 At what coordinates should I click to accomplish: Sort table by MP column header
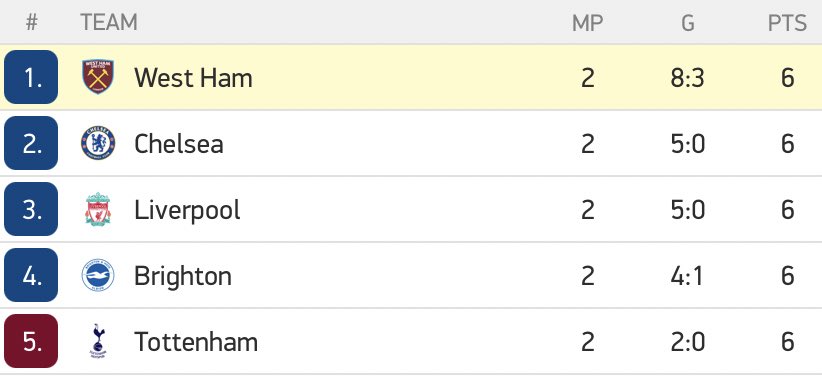588,23
